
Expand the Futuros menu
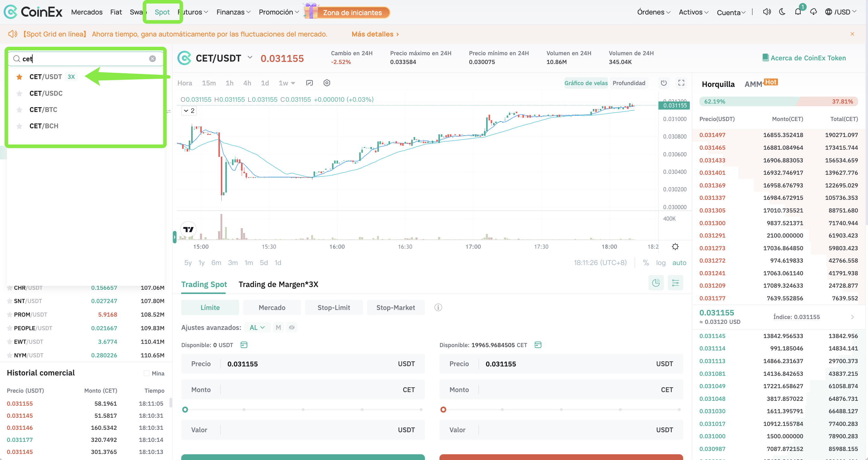click(193, 12)
